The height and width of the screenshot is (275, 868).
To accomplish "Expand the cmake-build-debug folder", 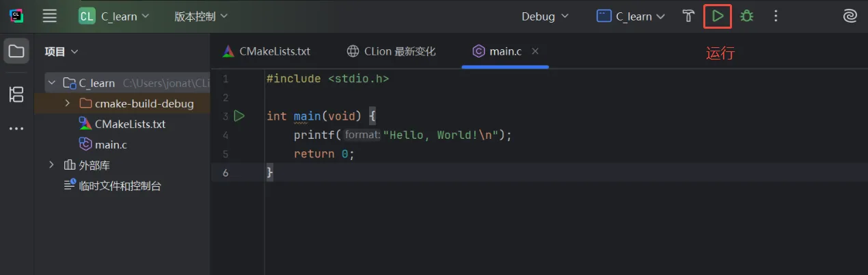I will point(67,104).
